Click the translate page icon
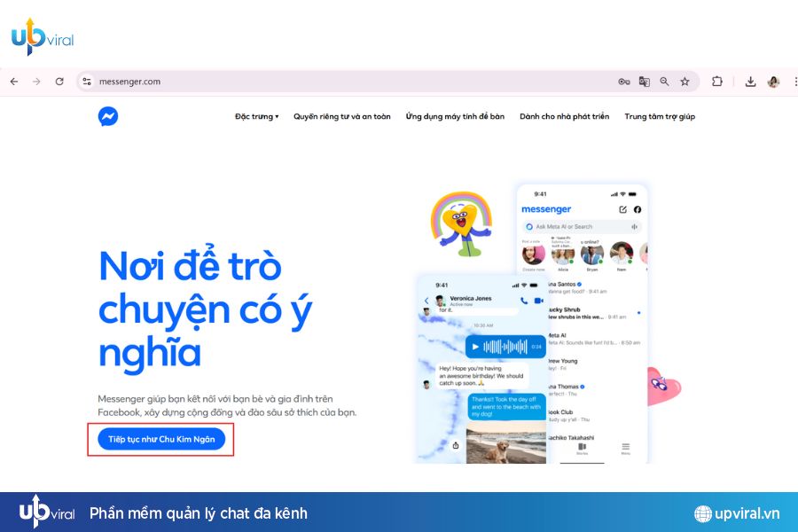The image size is (798, 532). point(645,82)
